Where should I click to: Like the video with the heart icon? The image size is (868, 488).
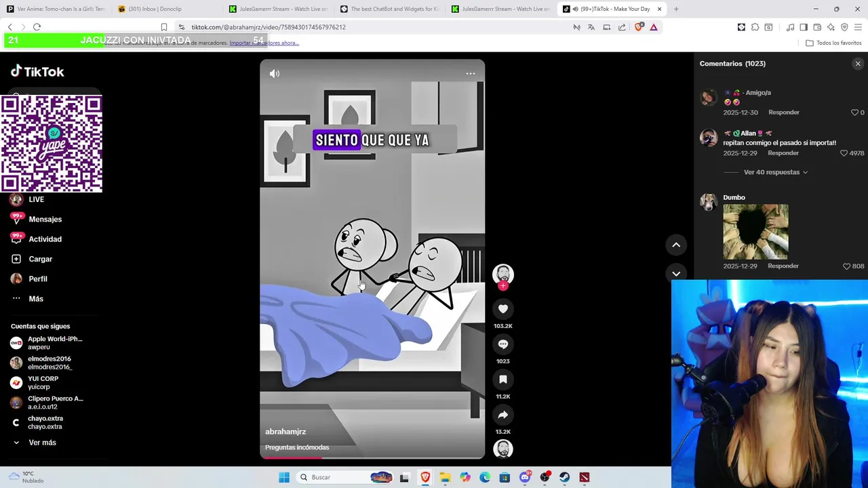pos(503,309)
